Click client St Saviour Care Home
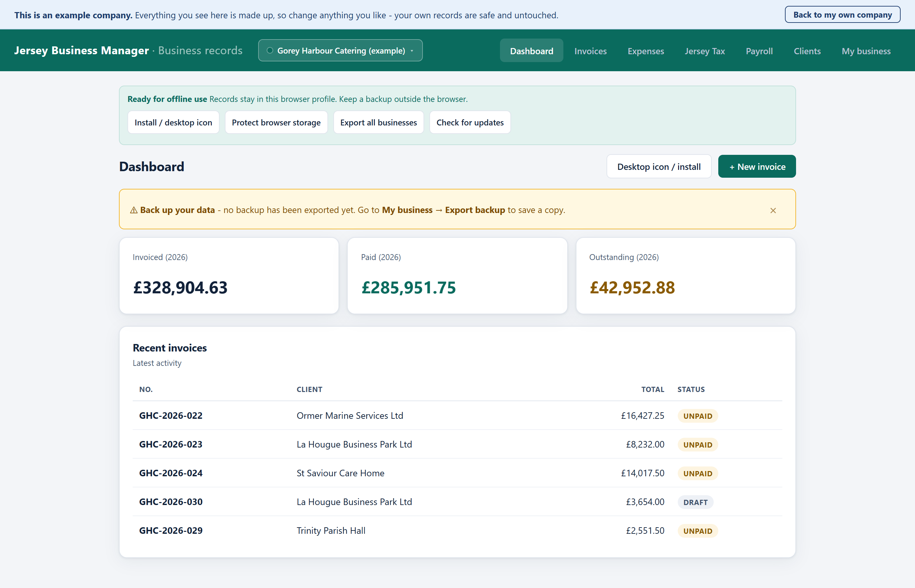915x588 pixels. (x=340, y=473)
